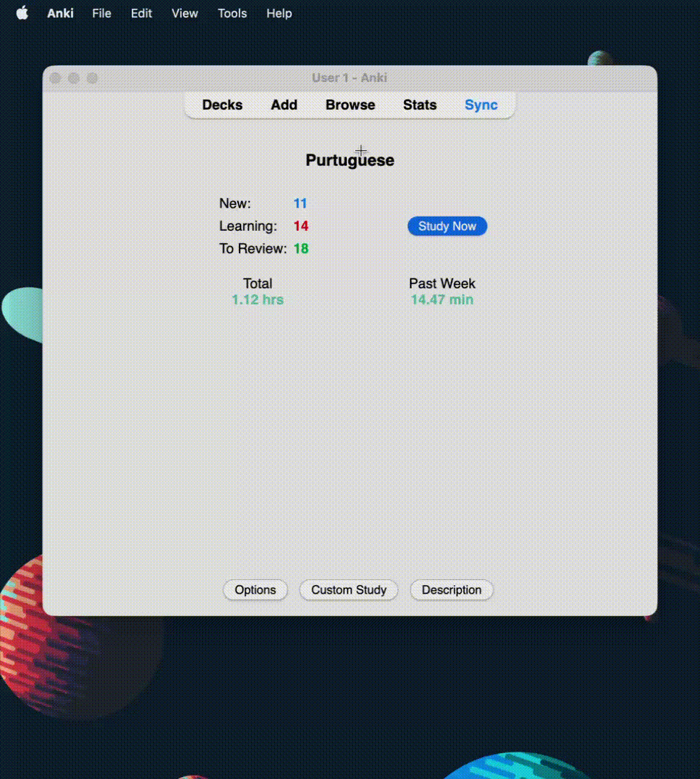
Task: Edit the deck Description
Action: pos(452,590)
